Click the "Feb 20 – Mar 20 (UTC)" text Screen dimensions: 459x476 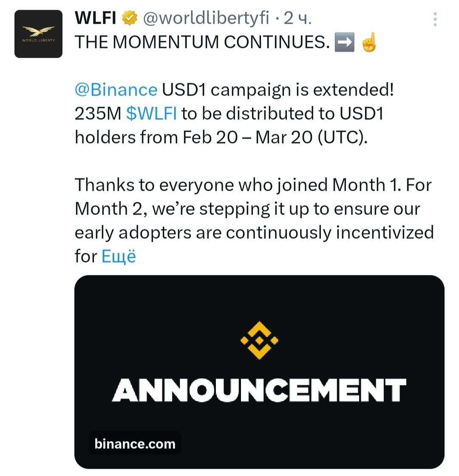coord(275,137)
